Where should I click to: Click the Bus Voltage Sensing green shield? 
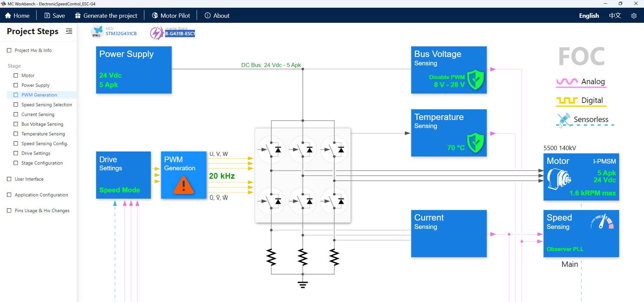pyautogui.click(x=475, y=80)
